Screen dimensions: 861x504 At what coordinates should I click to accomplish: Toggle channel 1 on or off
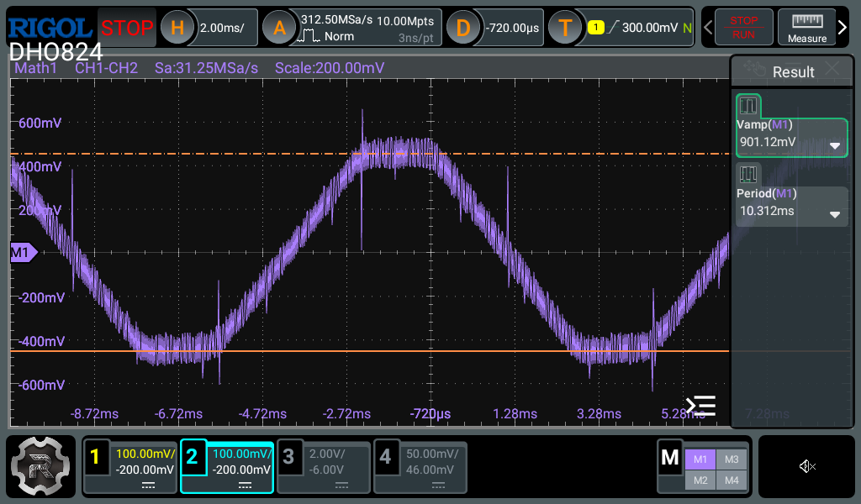pos(95,457)
